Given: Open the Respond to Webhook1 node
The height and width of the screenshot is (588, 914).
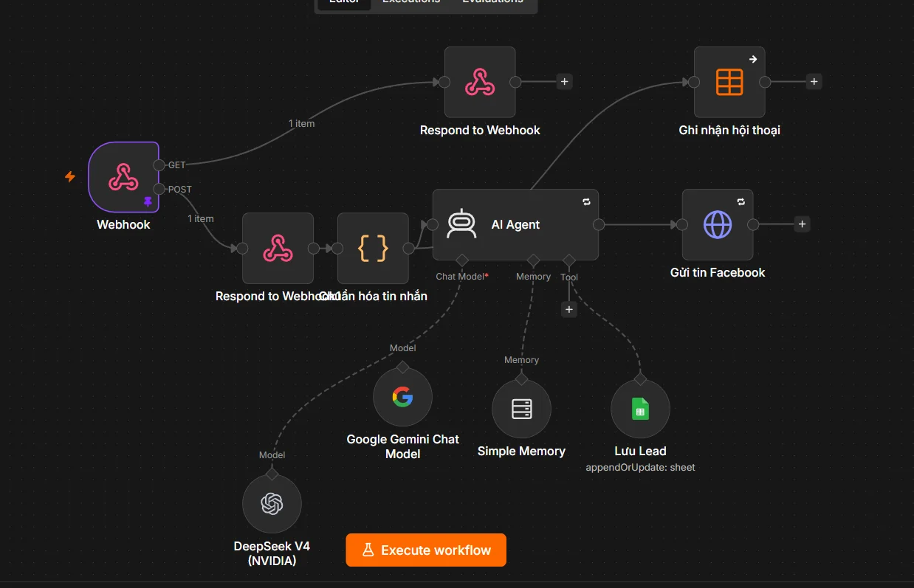Looking at the screenshot, I should point(278,249).
